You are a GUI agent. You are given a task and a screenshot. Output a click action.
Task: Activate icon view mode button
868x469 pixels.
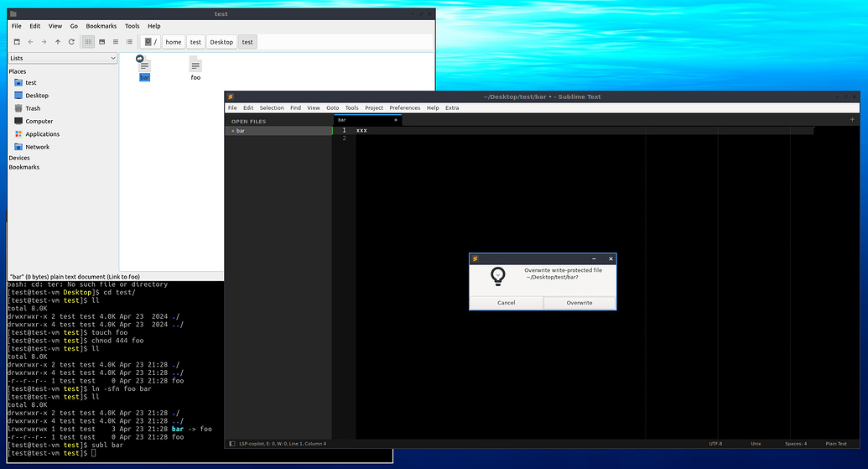tap(88, 42)
